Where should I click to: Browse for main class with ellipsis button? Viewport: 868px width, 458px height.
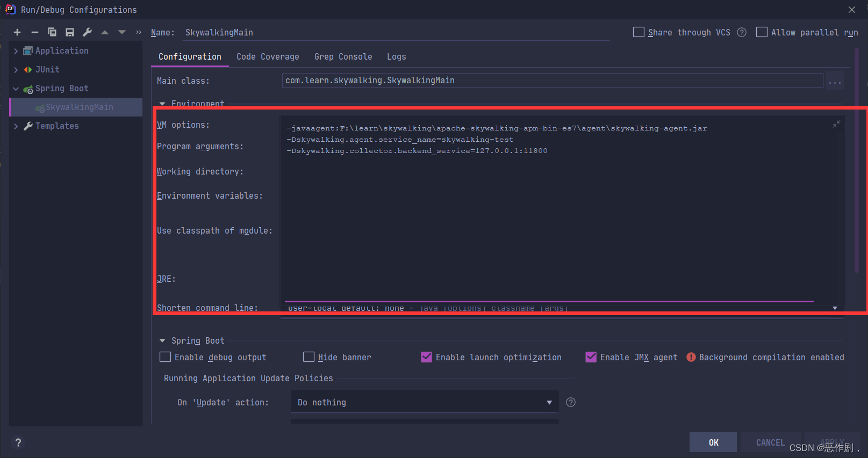point(835,81)
